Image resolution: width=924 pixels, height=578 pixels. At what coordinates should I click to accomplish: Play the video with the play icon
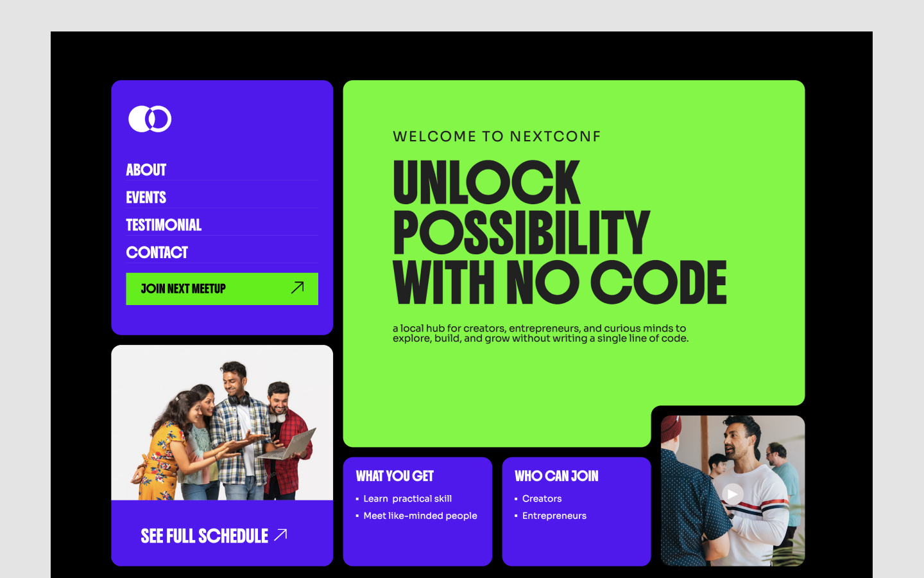pyautogui.click(x=733, y=493)
